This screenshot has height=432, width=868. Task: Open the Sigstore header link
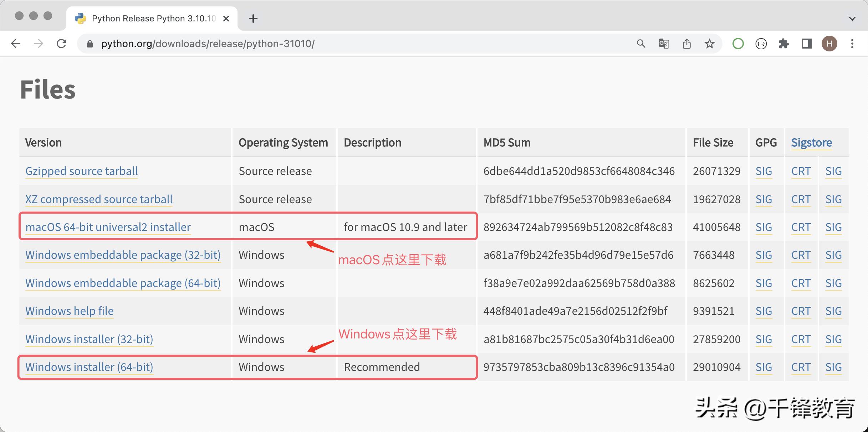tap(811, 142)
